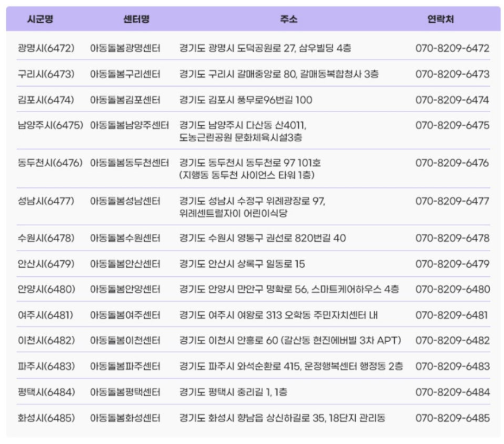Click the 주소 column header
The height and width of the screenshot is (444, 504).
(288, 20)
